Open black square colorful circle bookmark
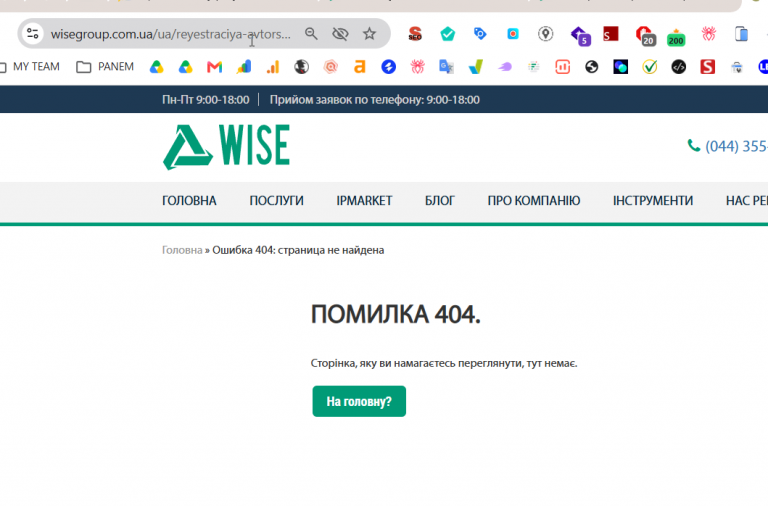Viewport: 768px width, 506px height. pos(621,67)
